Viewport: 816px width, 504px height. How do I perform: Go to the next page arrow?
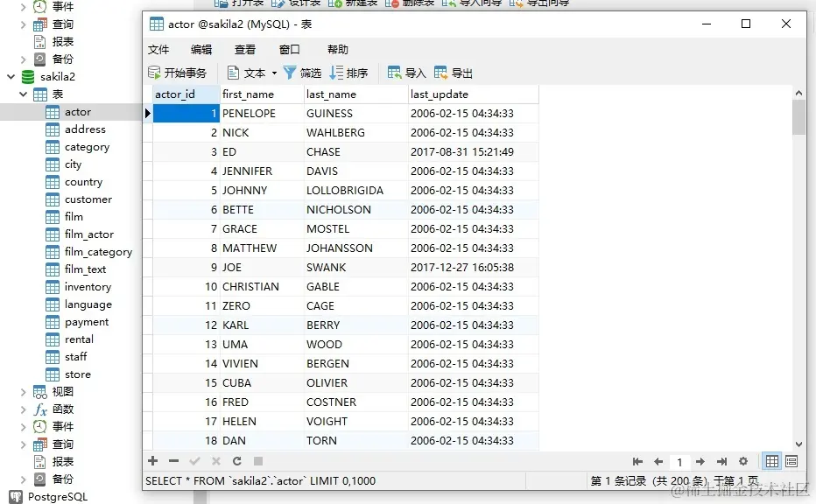coord(700,461)
